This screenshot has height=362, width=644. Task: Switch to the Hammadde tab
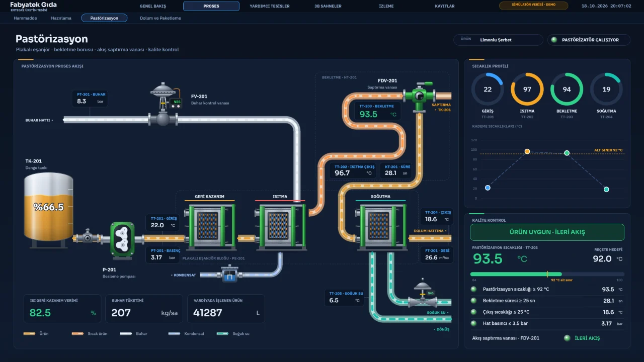26,18
